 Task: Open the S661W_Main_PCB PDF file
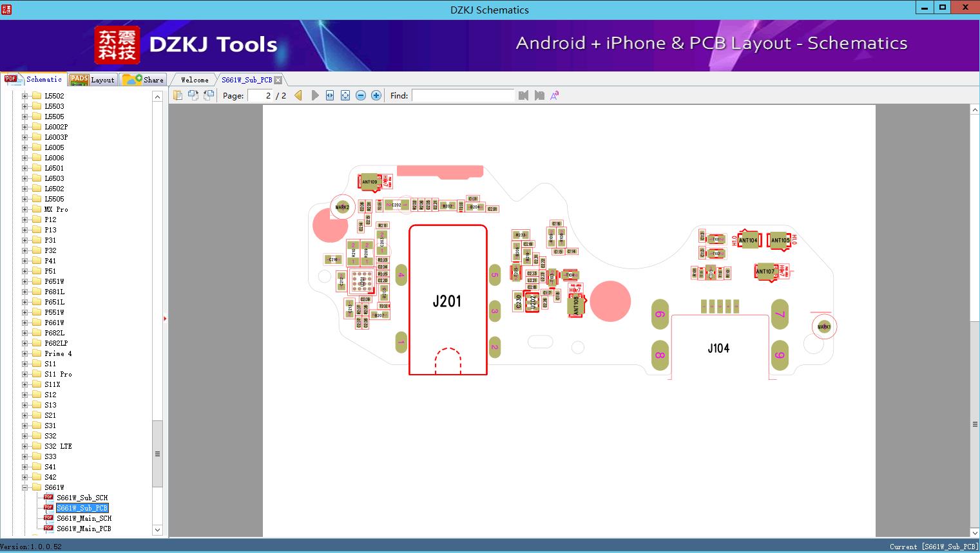pyautogui.click(x=84, y=529)
